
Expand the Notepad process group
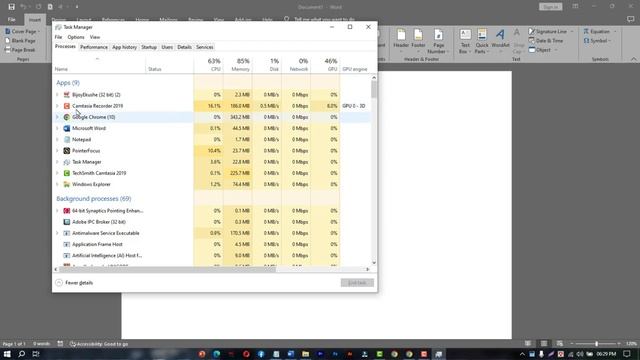[57, 140]
